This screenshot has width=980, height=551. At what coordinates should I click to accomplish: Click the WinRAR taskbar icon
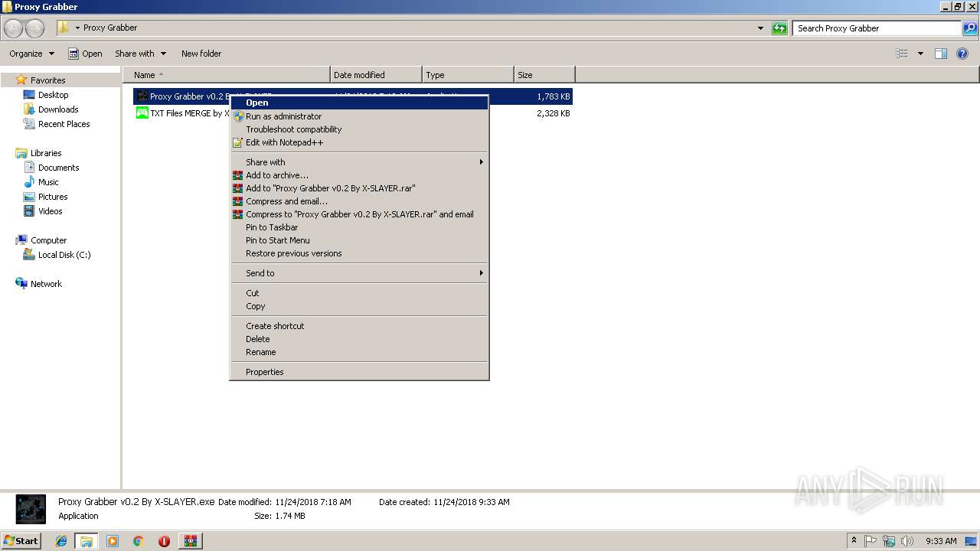coord(190,541)
